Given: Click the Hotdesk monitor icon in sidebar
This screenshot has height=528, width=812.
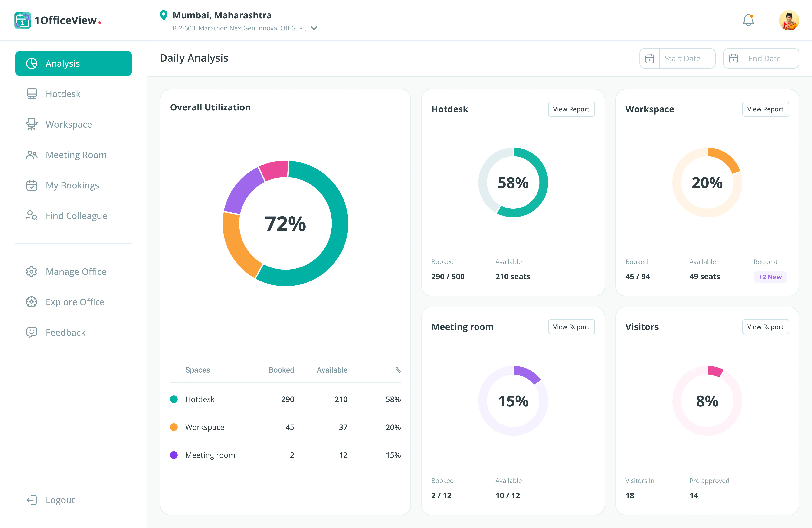Looking at the screenshot, I should tap(32, 94).
